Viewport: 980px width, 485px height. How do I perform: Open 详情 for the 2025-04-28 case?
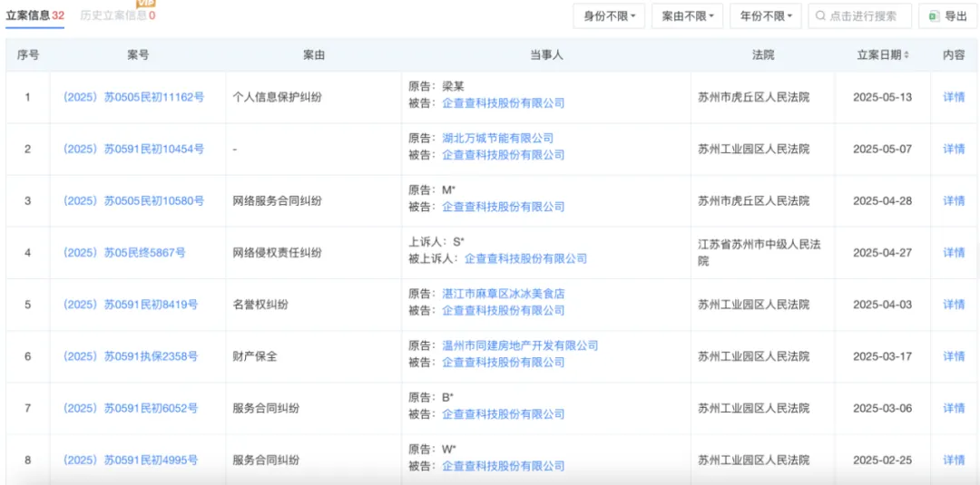point(954,201)
